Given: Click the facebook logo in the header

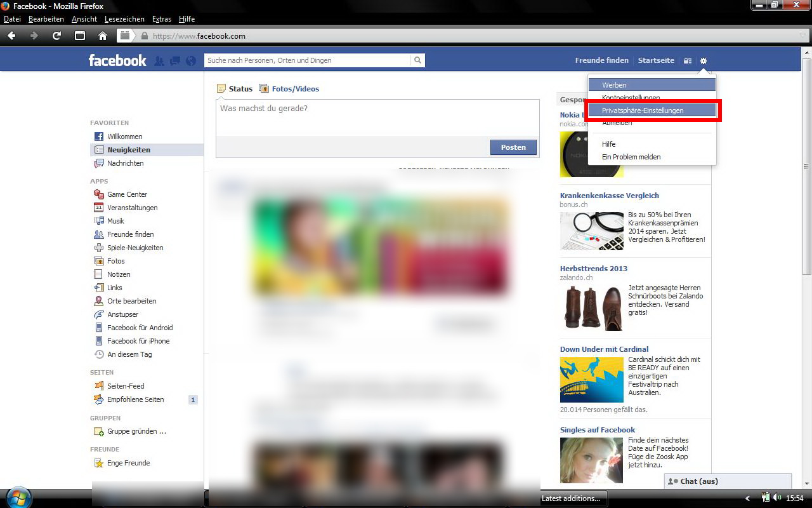Looking at the screenshot, I should [117, 60].
